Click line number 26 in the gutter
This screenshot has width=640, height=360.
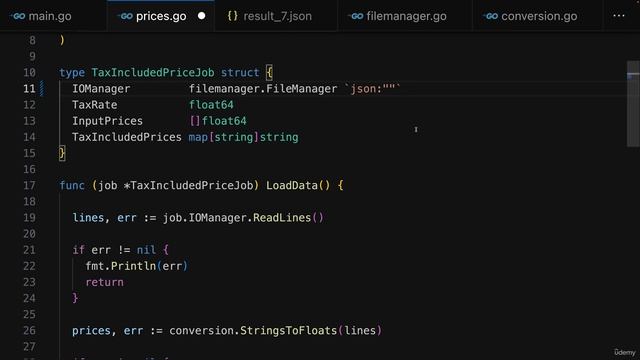coord(29,330)
